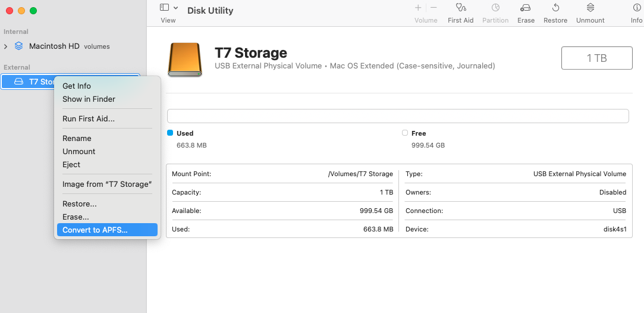Viewport: 644px width, 313px height.
Task: Click the white Free legend swatch
Action: [x=405, y=133]
